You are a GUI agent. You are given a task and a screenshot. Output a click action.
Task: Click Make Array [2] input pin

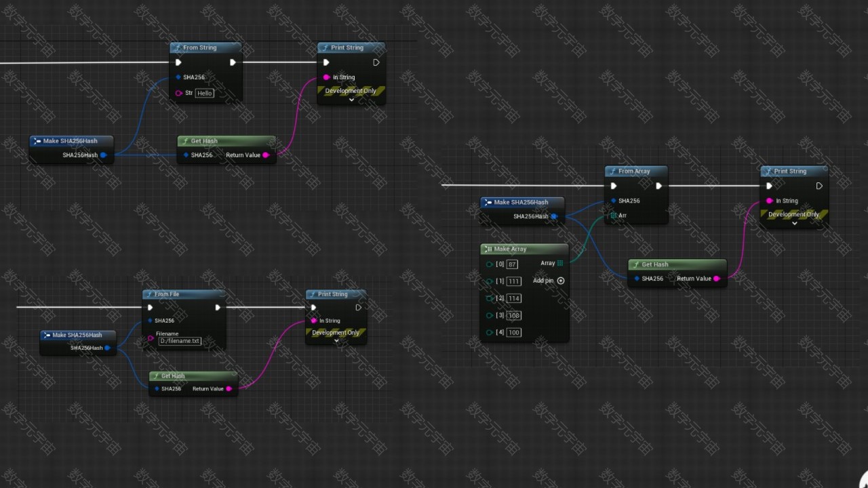pos(490,298)
